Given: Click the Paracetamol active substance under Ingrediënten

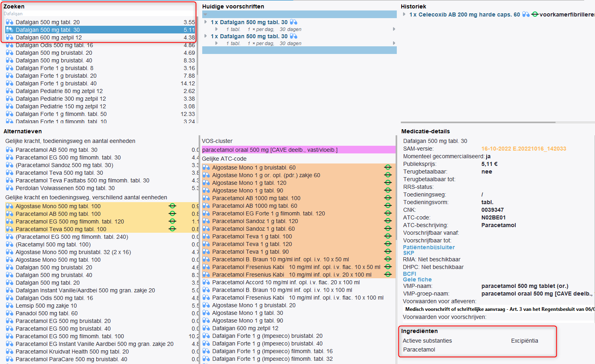Looking at the screenshot, I should click(x=419, y=350).
